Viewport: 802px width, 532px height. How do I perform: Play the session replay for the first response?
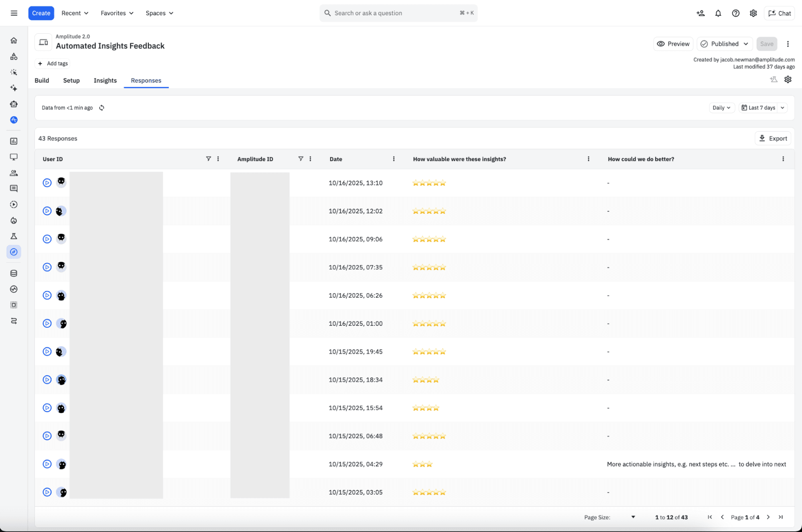tap(47, 182)
